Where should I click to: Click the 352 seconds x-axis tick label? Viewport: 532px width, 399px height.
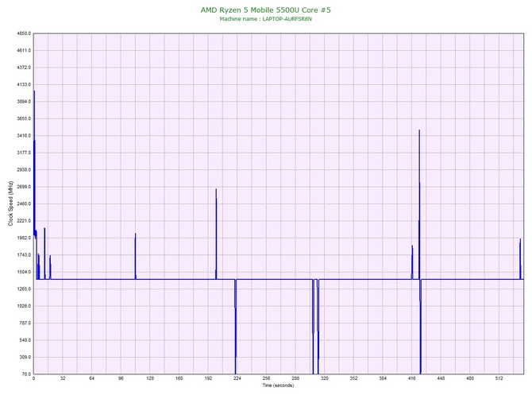[353, 378]
